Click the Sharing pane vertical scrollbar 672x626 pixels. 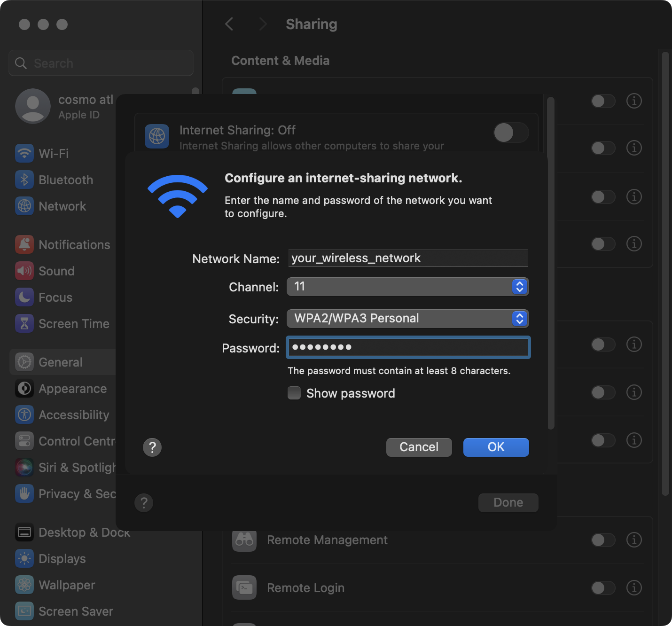(665, 274)
